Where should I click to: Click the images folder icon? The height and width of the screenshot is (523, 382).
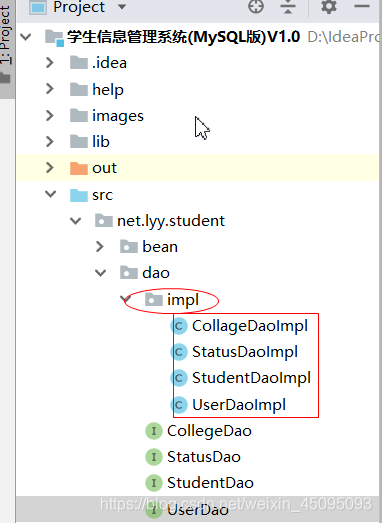pyautogui.click(x=79, y=115)
